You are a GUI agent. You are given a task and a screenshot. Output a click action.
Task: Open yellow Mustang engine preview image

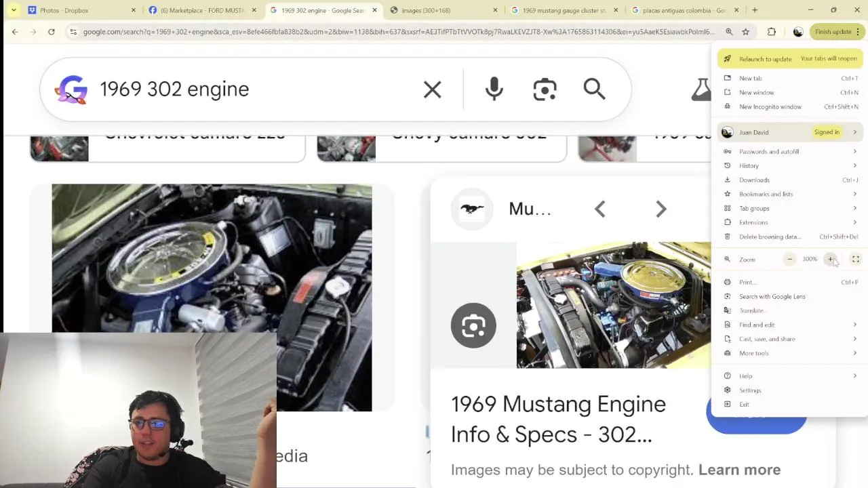click(x=614, y=305)
